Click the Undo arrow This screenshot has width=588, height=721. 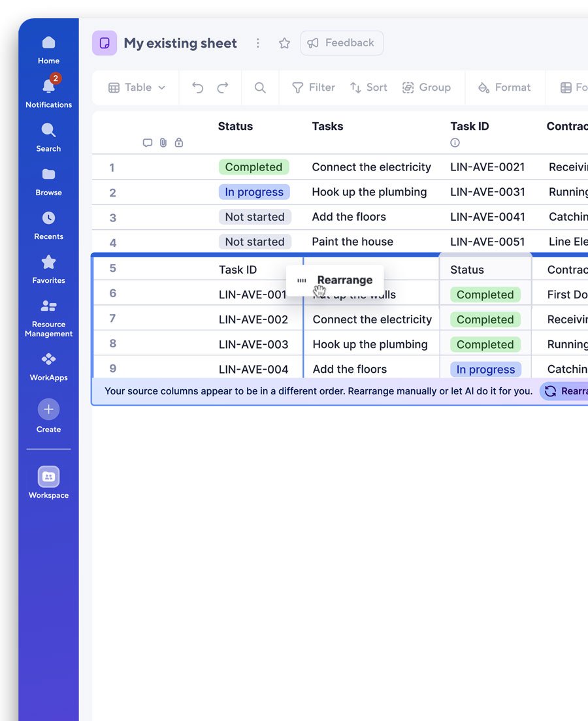click(x=197, y=88)
